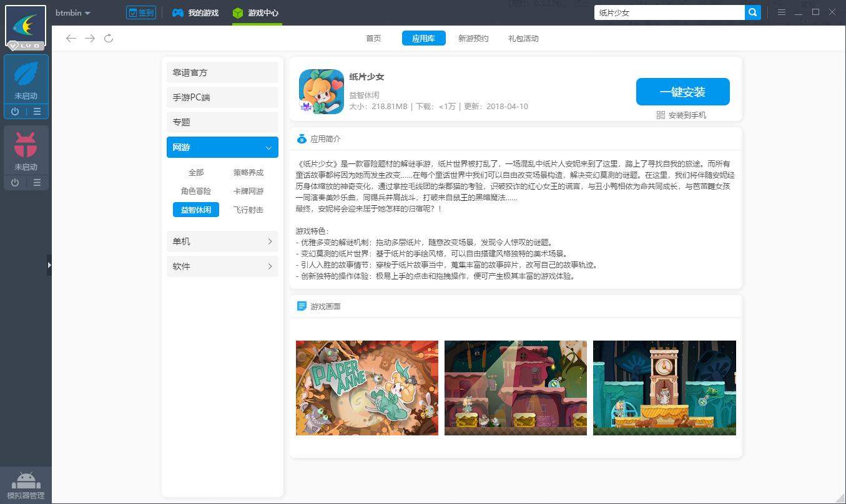
Task: Open the pink house level screenshot
Action: [516, 388]
